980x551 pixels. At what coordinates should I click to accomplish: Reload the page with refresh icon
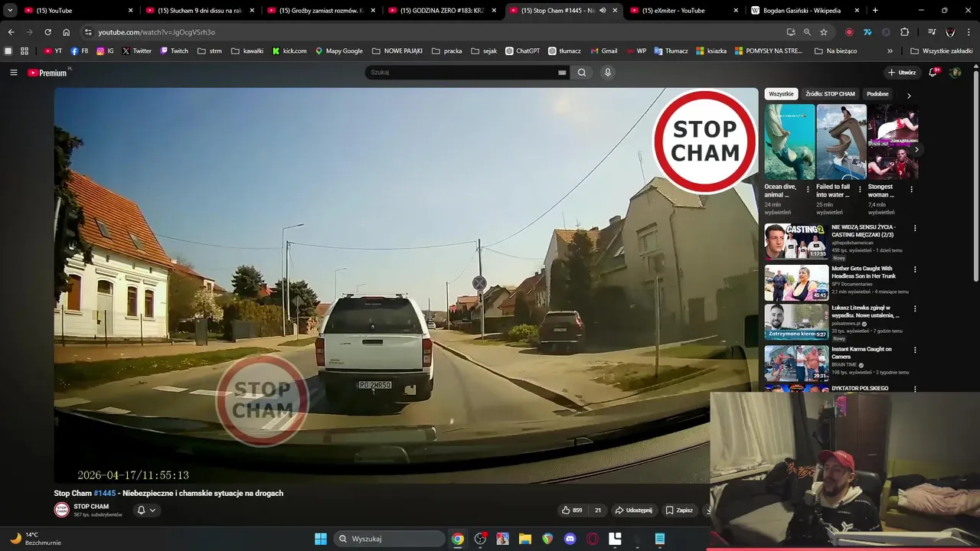click(47, 32)
